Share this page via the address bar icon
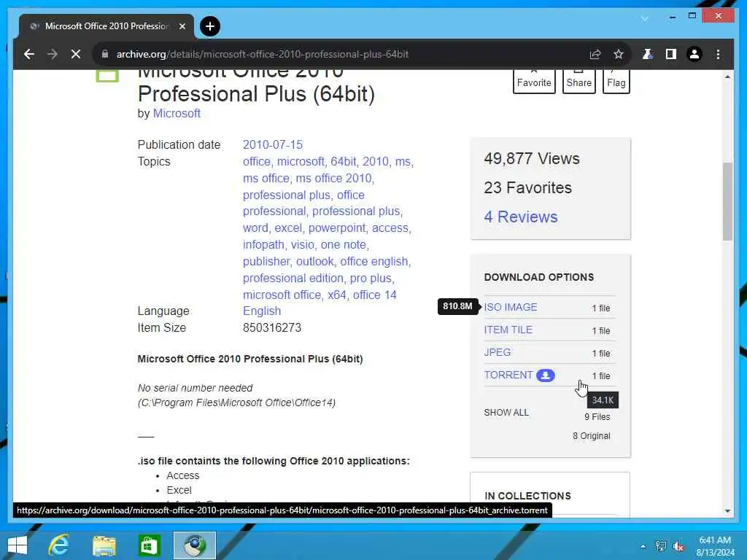This screenshot has width=747, height=560. [595, 54]
